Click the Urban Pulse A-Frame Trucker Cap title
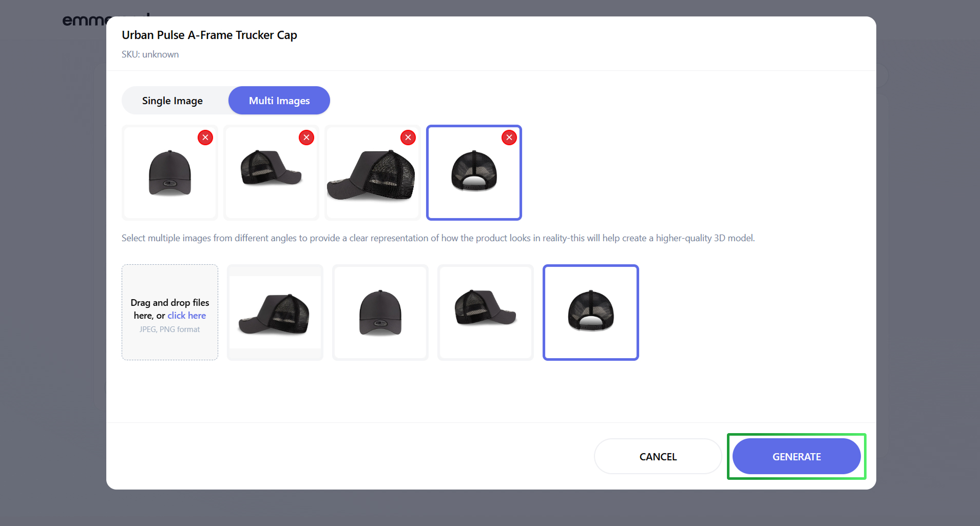 [x=209, y=35]
